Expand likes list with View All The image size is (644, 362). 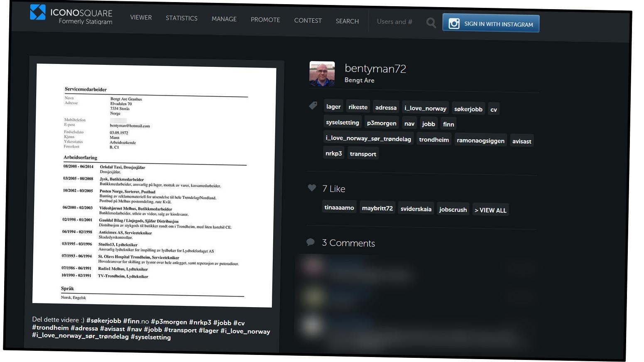tap(490, 210)
